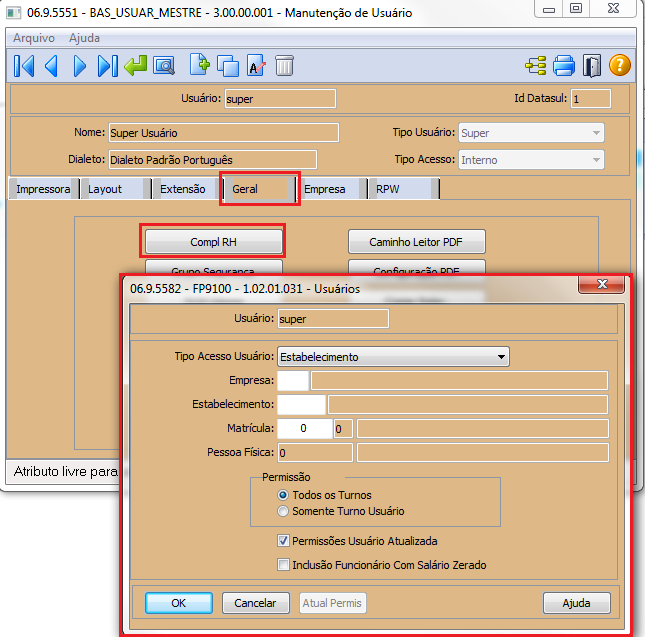This screenshot has height=637, width=645.
Task: Click the Matrícula name field
Action: pos(483,429)
